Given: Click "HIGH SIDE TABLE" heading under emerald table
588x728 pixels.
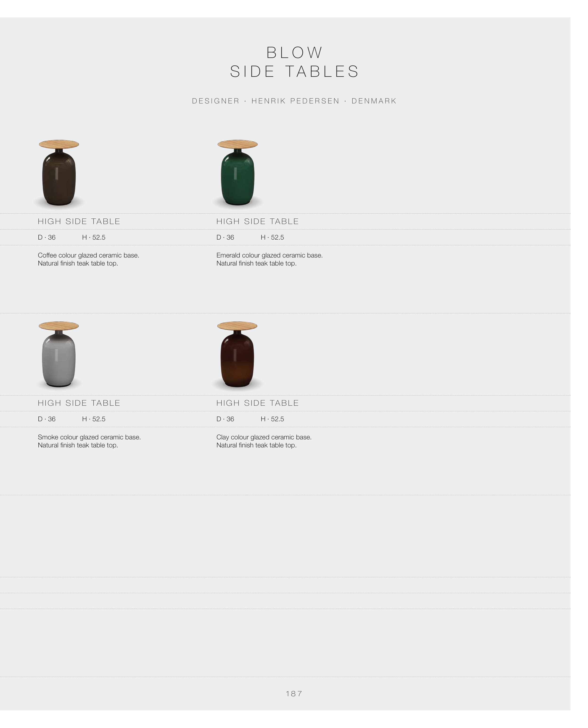Looking at the screenshot, I should [x=257, y=221].
